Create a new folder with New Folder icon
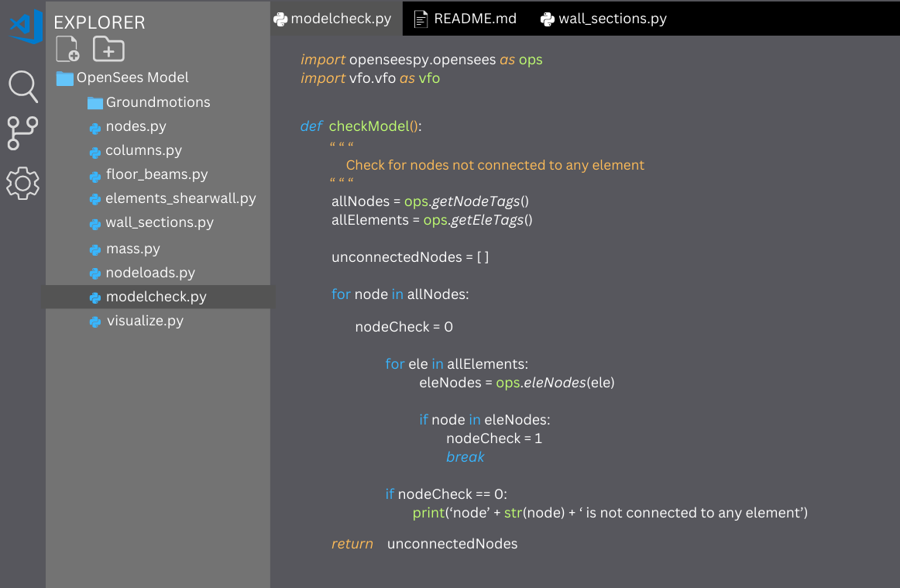The height and width of the screenshot is (588, 900). pos(108,49)
